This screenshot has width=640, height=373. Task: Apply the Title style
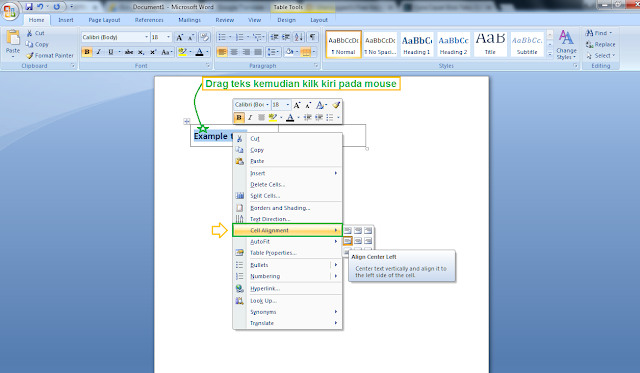490,44
